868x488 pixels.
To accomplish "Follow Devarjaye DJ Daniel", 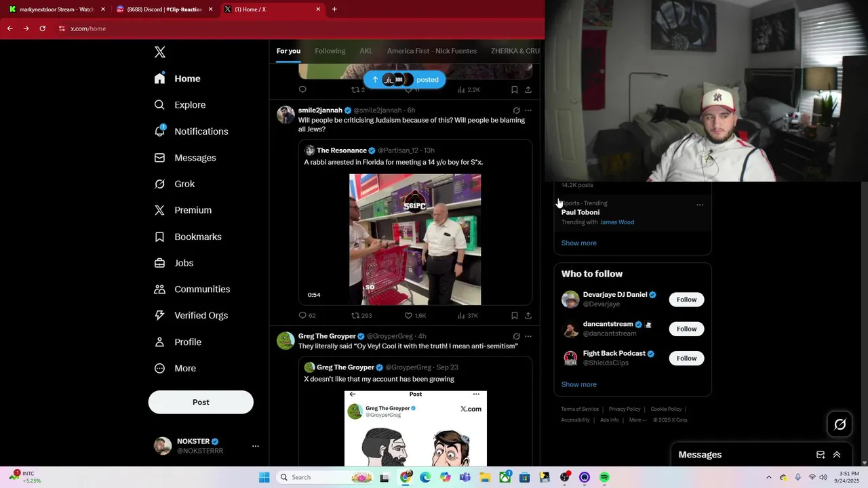I will click(x=686, y=300).
